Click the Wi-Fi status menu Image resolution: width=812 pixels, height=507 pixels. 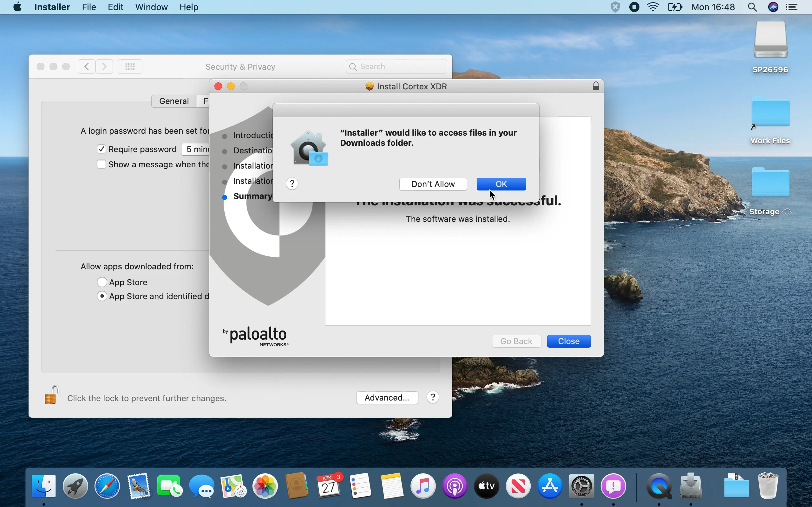[653, 7]
